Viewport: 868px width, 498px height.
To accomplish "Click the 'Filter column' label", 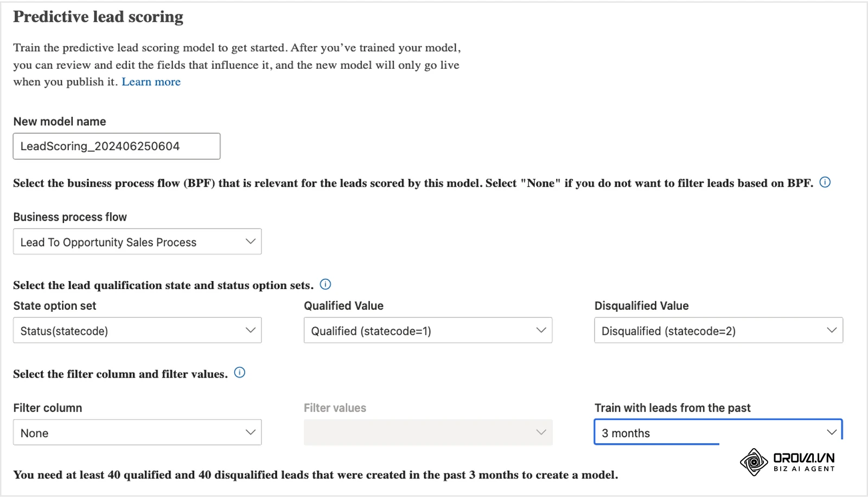I will (x=48, y=408).
